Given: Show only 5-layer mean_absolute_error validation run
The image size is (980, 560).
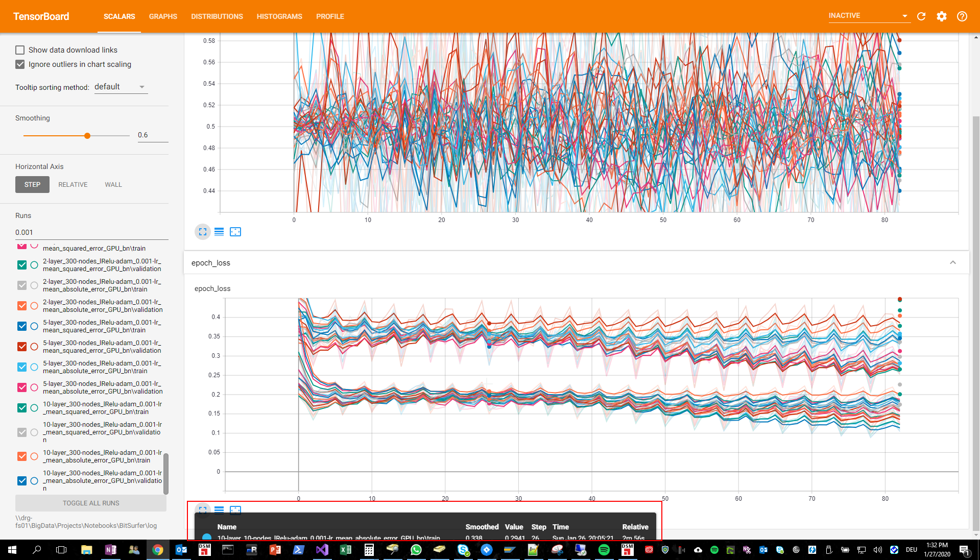Looking at the screenshot, I should coord(34,387).
